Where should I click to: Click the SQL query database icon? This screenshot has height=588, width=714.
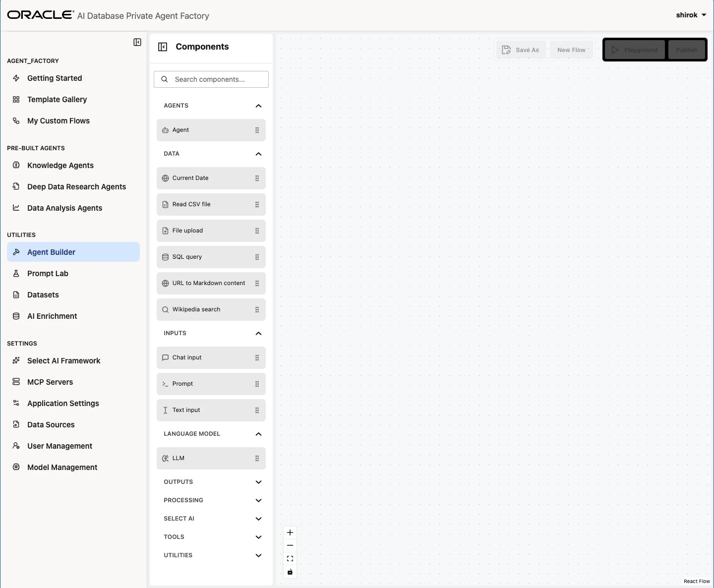[x=166, y=257]
